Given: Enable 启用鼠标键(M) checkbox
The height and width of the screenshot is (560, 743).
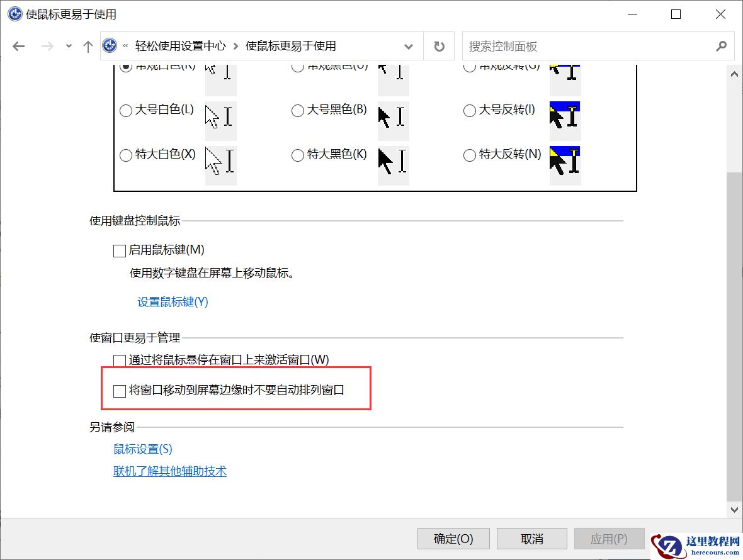Looking at the screenshot, I should coord(119,250).
